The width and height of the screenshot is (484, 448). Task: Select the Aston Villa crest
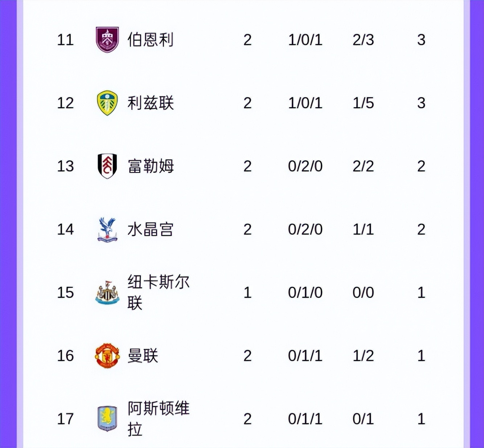(107, 419)
